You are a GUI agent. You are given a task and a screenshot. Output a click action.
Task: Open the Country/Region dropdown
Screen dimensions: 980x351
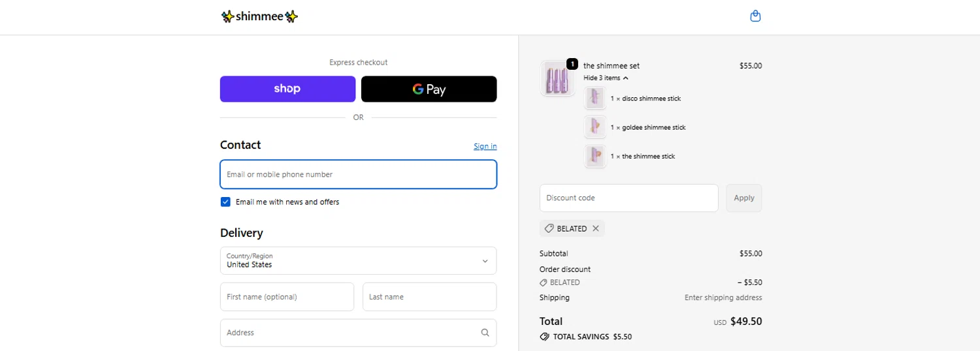358,260
